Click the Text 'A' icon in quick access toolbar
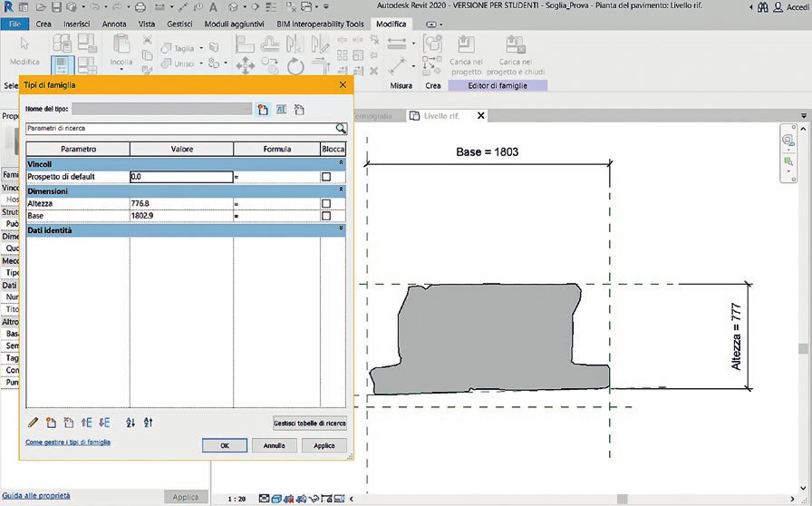This screenshot has width=812, height=506. click(x=213, y=7)
